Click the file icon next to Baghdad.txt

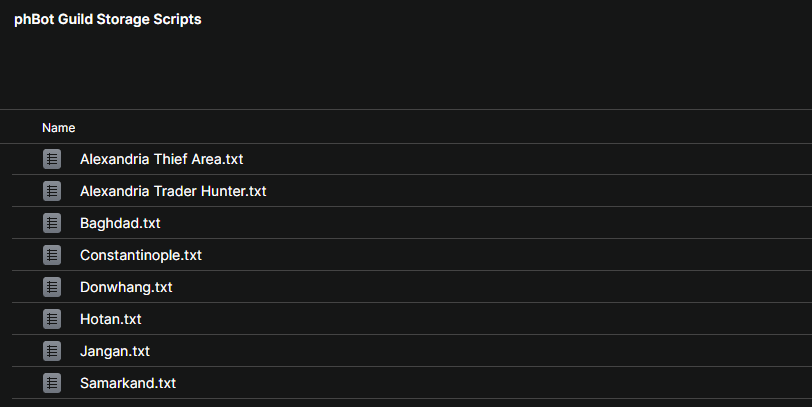pos(52,223)
